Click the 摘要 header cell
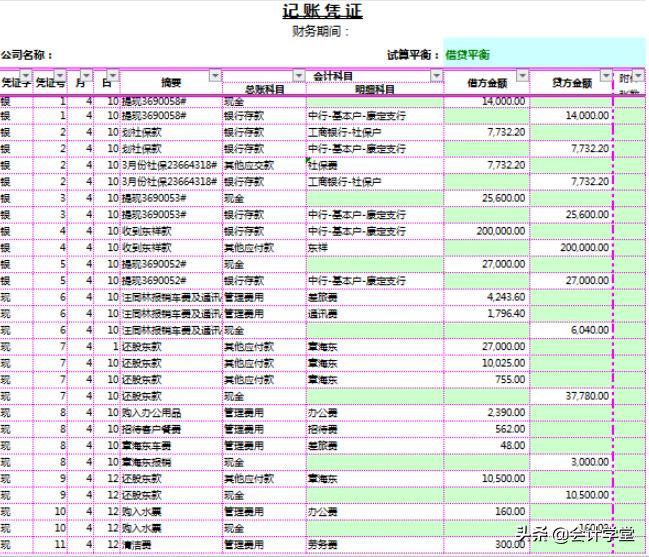Screen dimensions: 649x557 pos(171,82)
